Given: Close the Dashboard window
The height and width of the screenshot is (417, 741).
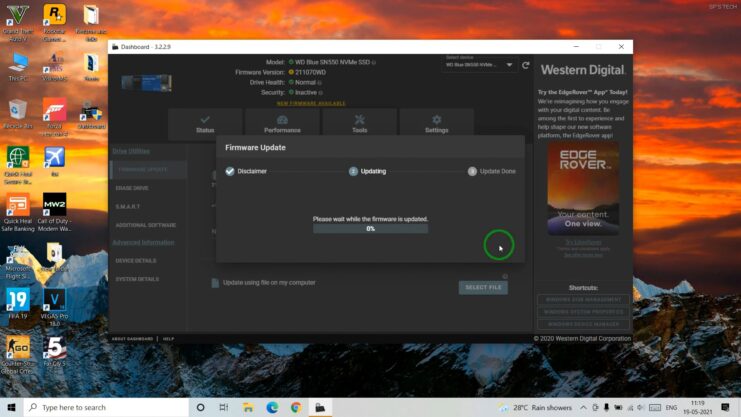Looking at the screenshot, I should click(621, 47).
